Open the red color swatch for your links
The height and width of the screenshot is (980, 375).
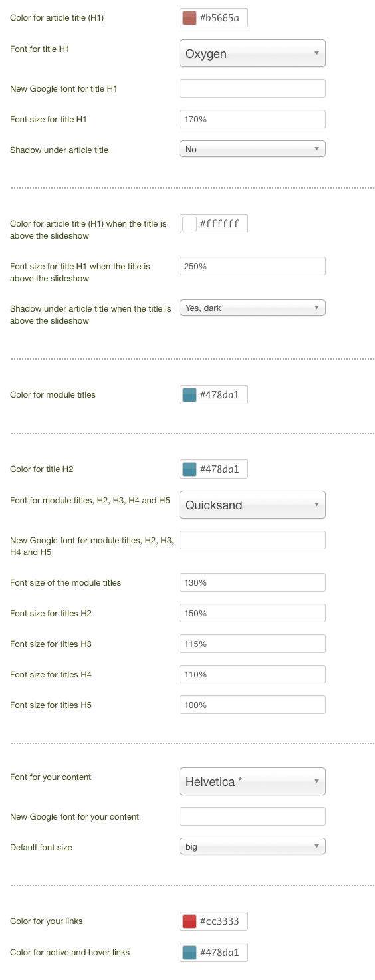[189, 921]
